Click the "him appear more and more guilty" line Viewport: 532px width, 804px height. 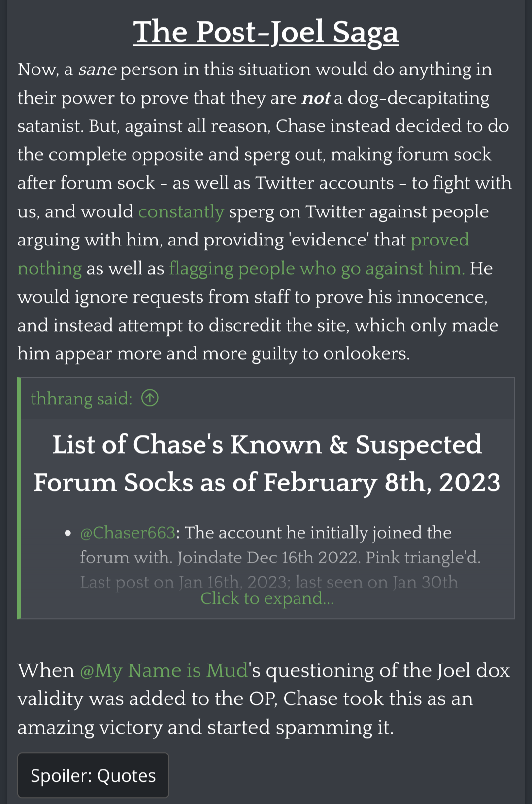click(213, 354)
